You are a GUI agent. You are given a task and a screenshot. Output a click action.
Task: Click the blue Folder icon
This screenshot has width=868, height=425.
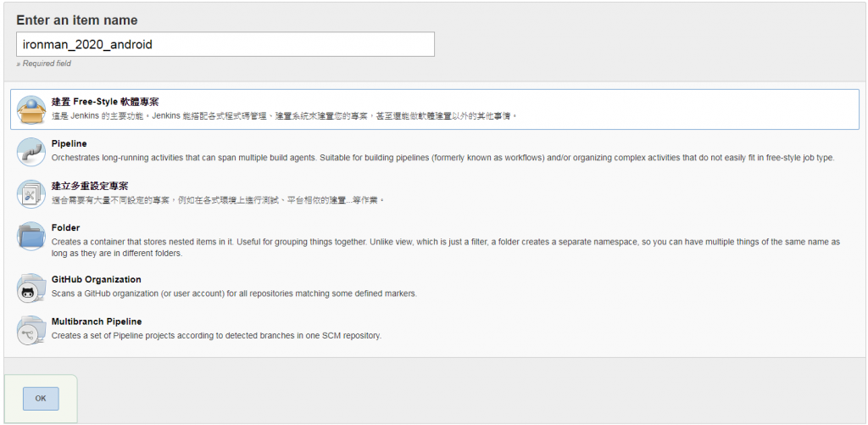[x=31, y=236]
